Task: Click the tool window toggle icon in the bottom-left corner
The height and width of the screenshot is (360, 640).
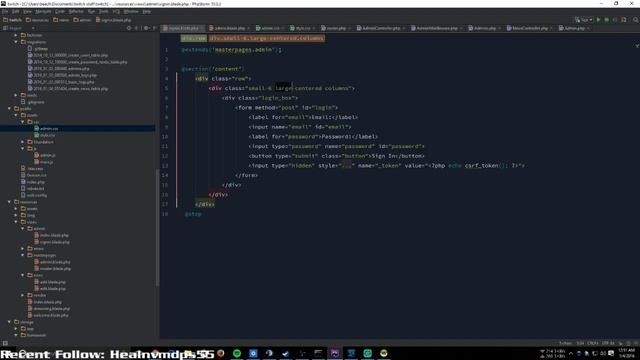Action: (x=5, y=343)
